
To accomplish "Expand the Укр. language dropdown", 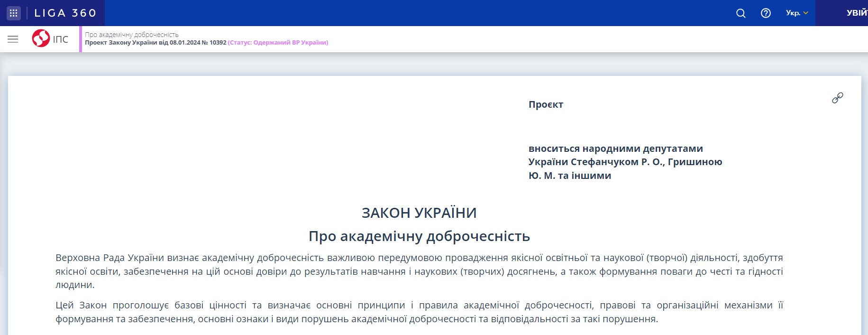I will (796, 13).
